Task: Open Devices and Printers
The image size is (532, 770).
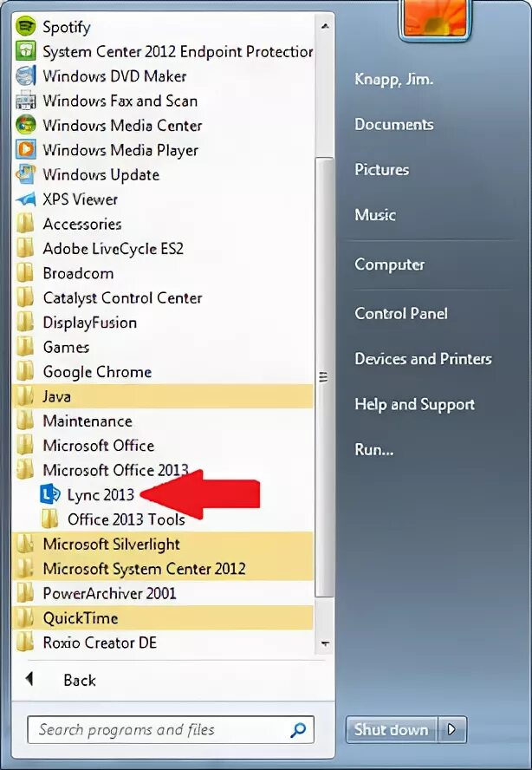Action: (423, 359)
